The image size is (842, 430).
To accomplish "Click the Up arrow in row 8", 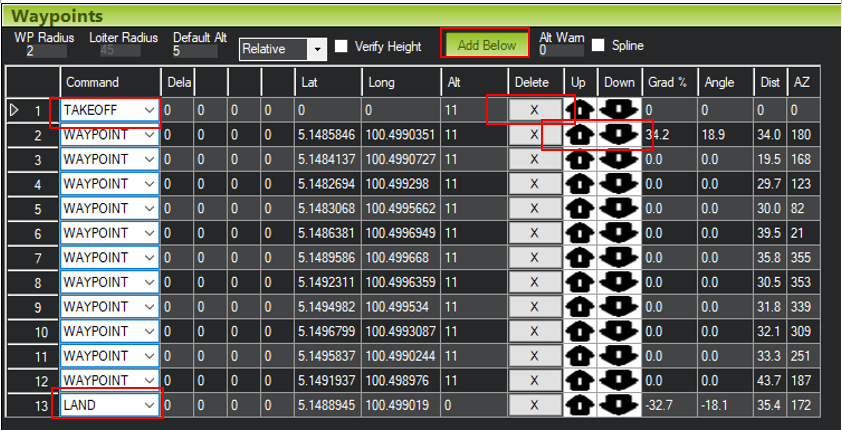I will click(x=580, y=282).
